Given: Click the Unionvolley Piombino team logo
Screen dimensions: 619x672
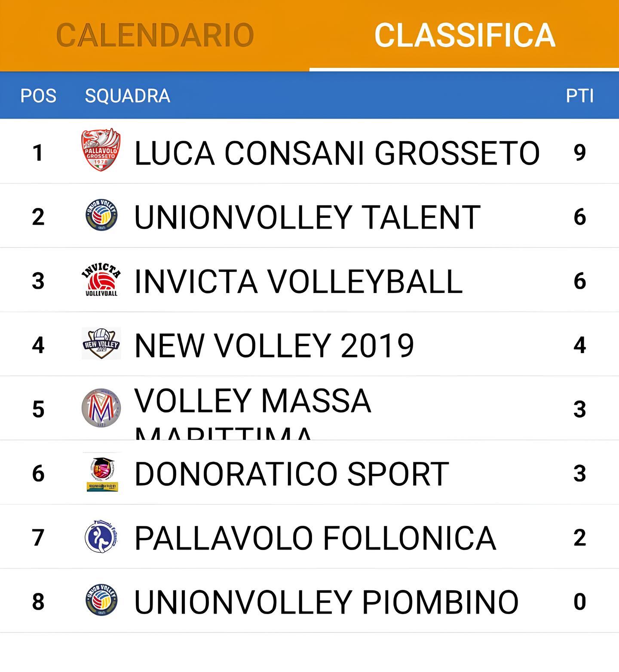Looking at the screenshot, I should click(101, 601).
